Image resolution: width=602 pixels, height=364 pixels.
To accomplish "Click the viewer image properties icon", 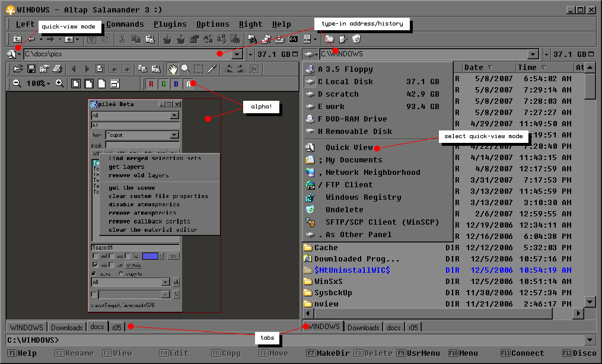I will (44, 69).
